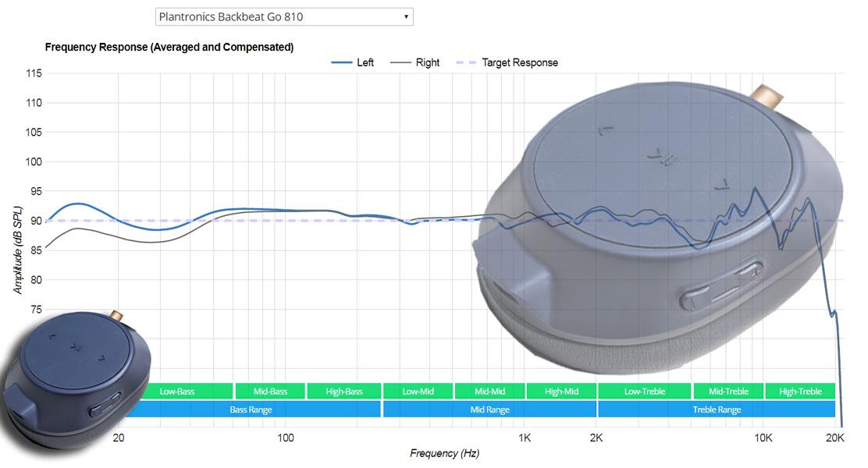The width and height of the screenshot is (868, 468).
Task: Click the Low-Mid band label
Action: (x=418, y=391)
